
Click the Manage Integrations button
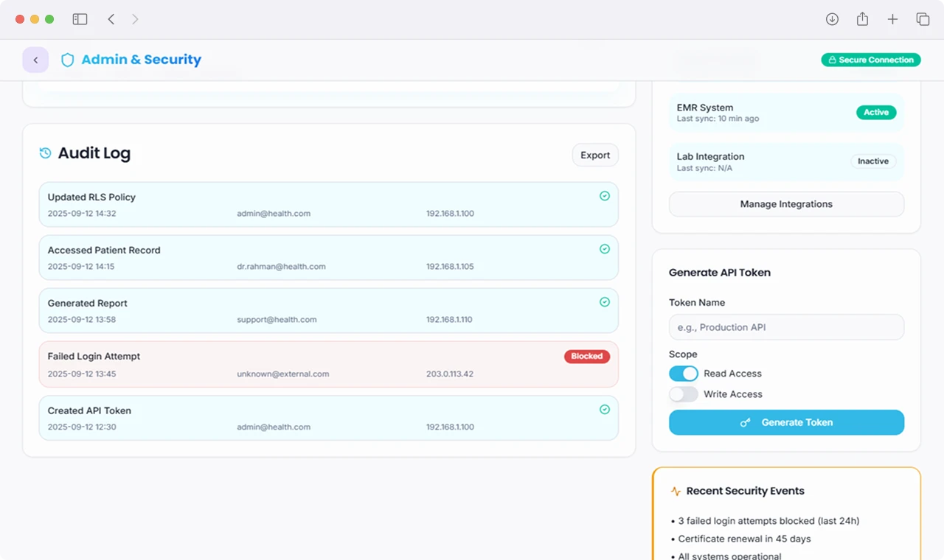pos(786,204)
